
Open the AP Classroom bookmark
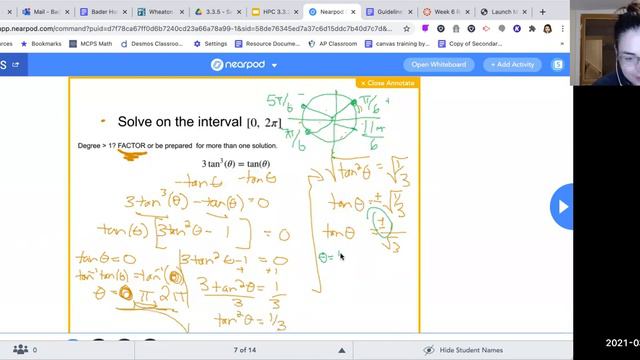333,44
